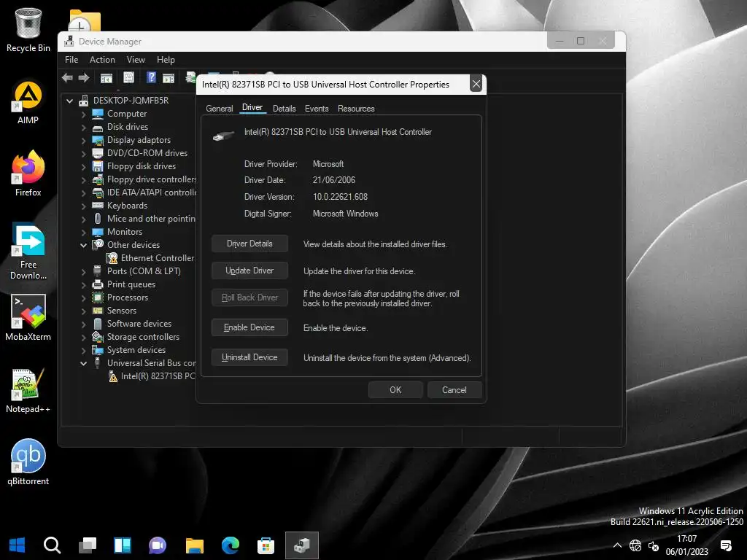This screenshot has height=560, width=747.
Task: Click the Driver Details button
Action: (x=249, y=244)
